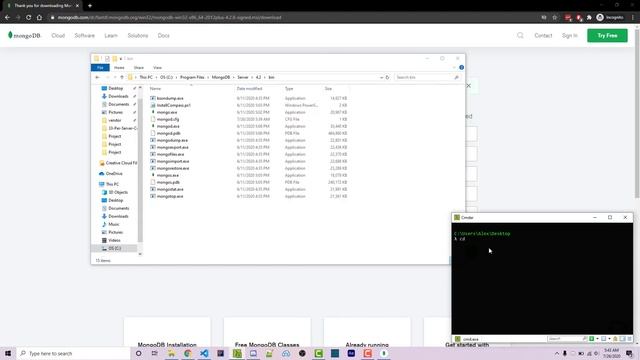Open a new browser tab with the plus icon

click(x=90, y=6)
